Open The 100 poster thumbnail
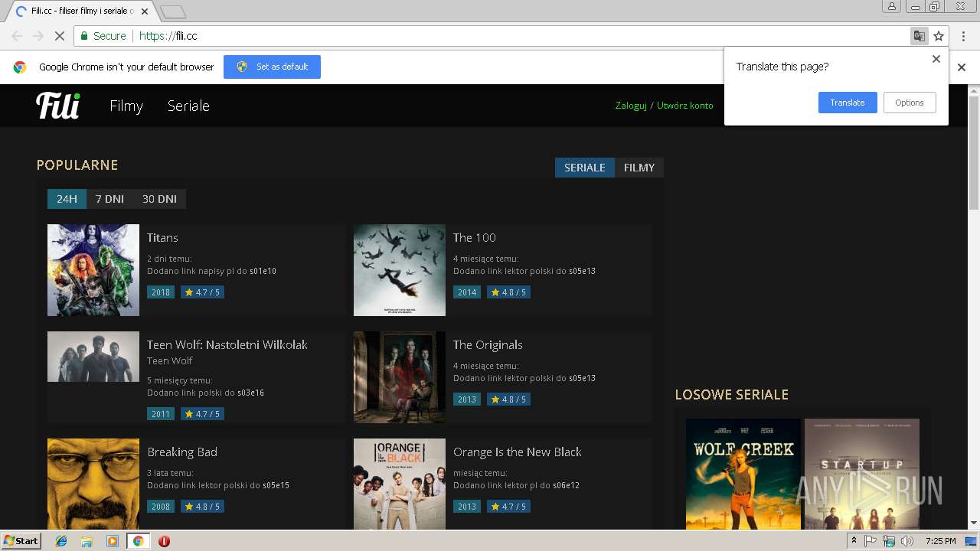The image size is (980, 551). tap(400, 270)
